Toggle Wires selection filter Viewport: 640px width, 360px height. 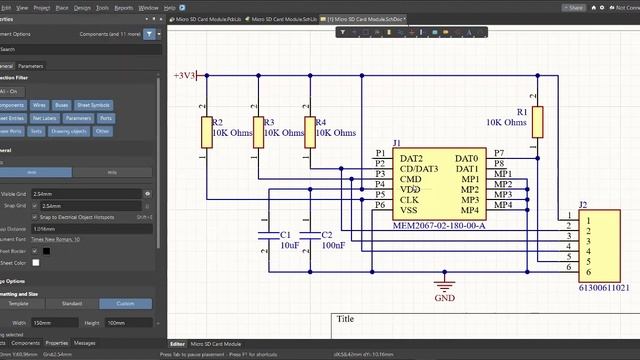pyautogui.click(x=39, y=105)
